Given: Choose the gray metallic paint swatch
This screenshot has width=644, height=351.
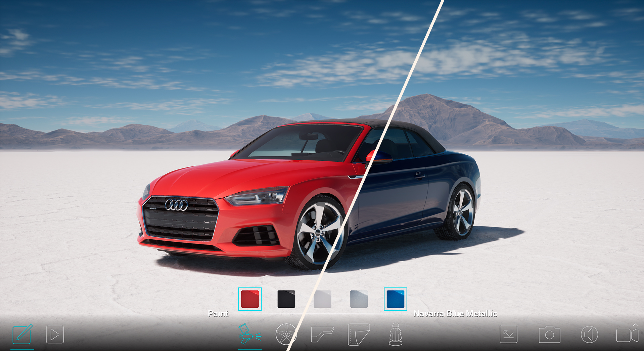Looking at the screenshot, I should (x=359, y=299).
